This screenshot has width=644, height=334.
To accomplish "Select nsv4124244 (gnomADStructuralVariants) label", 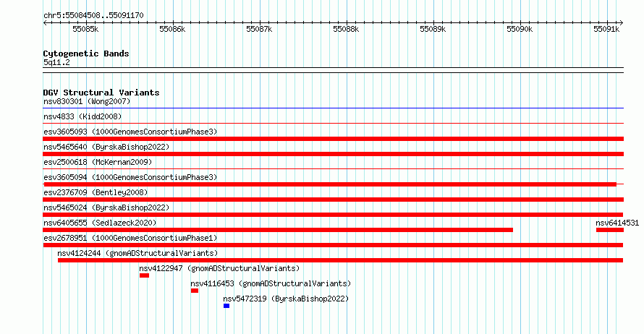I will (x=137, y=253).
